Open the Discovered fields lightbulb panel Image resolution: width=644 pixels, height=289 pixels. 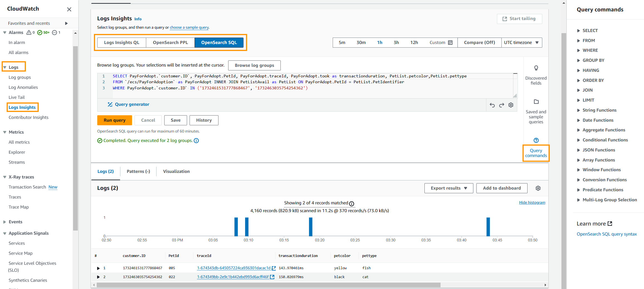(x=536, y=68)
